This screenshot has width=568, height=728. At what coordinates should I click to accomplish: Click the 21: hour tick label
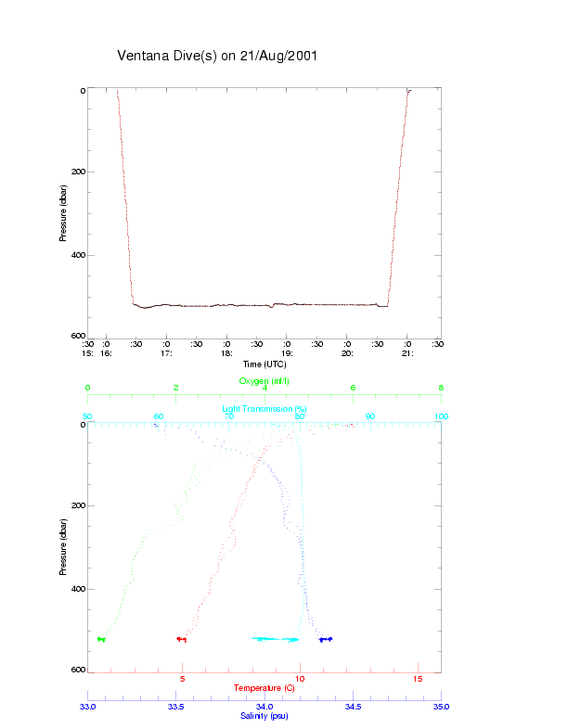coord(407,353)
